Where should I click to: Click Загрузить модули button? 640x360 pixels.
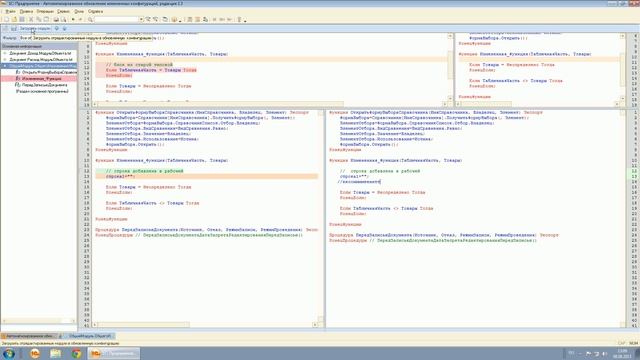pyautogui.click(x=34, y=29)
